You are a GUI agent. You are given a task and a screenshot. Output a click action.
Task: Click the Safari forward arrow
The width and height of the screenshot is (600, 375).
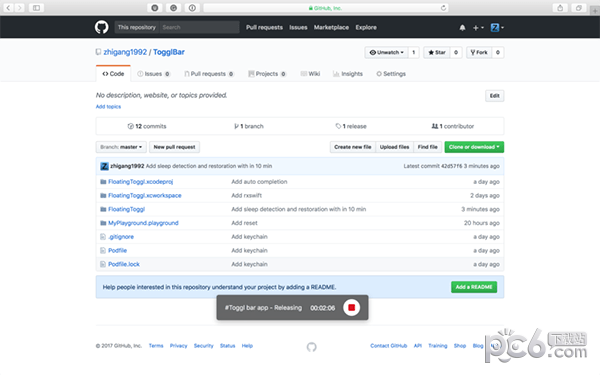20,8
